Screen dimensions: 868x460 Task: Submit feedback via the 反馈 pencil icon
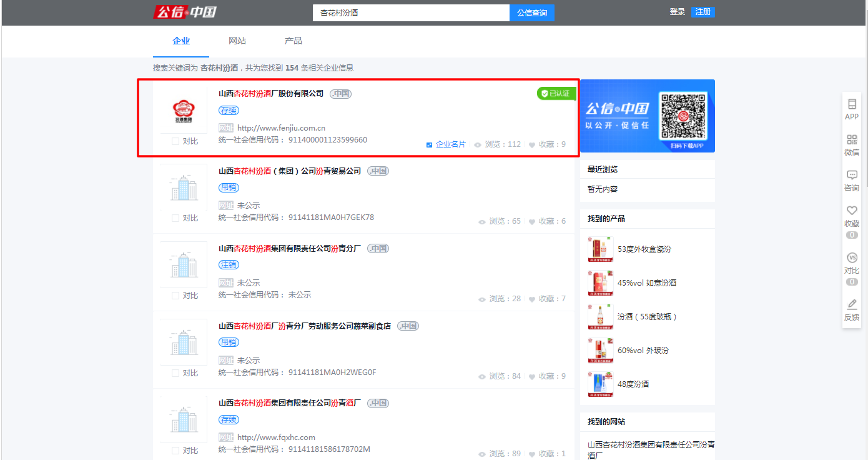click(851, 310)
